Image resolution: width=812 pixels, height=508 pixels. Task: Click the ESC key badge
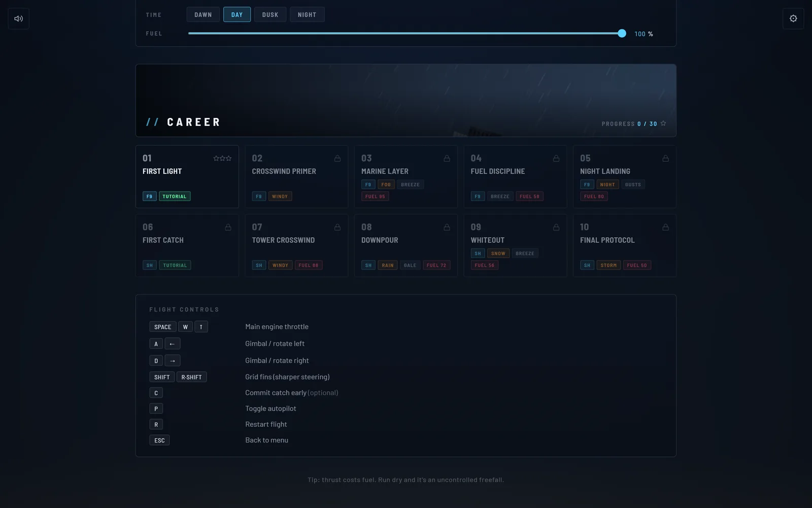(x=159, y=440)
